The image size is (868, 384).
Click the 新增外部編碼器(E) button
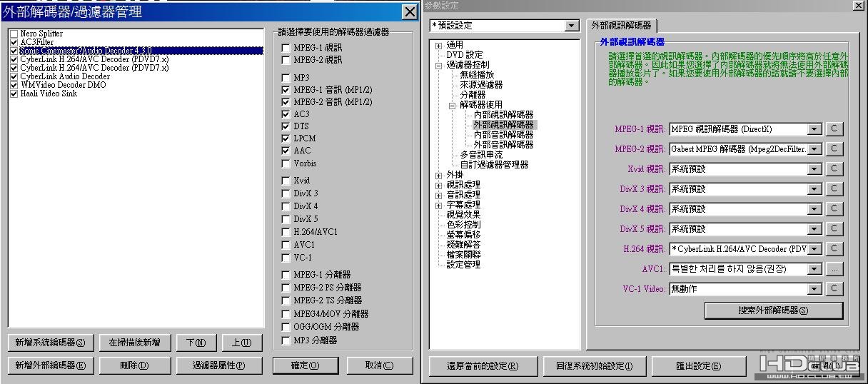point(50,365)
